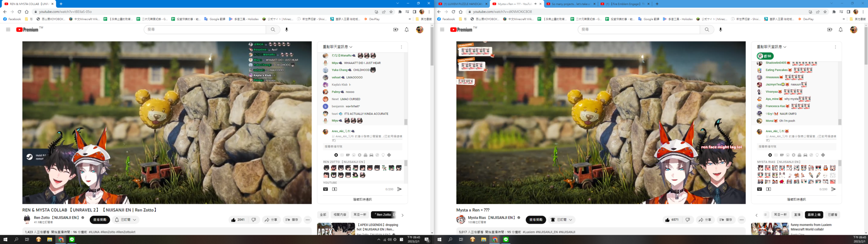Open the Luxiem Minecraft funny moments thumbnail

tap(770, 229)
